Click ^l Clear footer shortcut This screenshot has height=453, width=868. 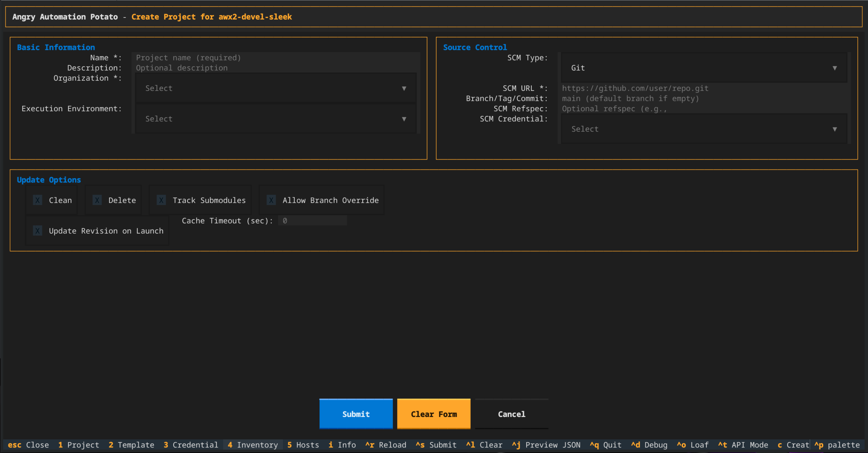point(484,445)
